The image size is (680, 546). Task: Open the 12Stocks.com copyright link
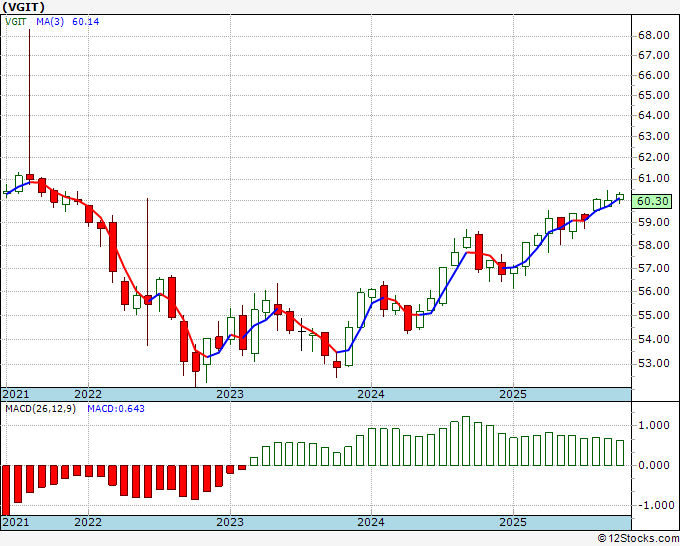tap(638, 539)
